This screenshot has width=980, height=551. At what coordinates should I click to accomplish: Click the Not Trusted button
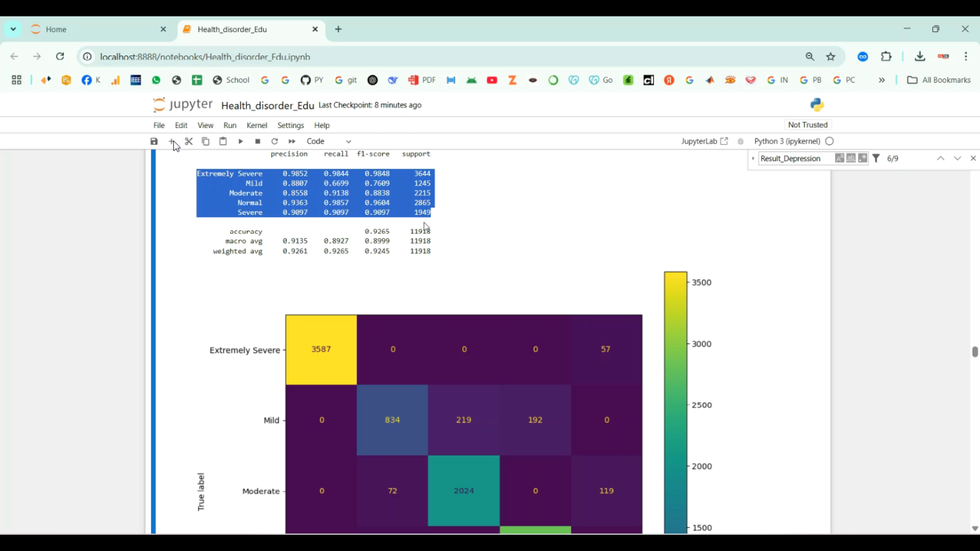tap(808, 125)
